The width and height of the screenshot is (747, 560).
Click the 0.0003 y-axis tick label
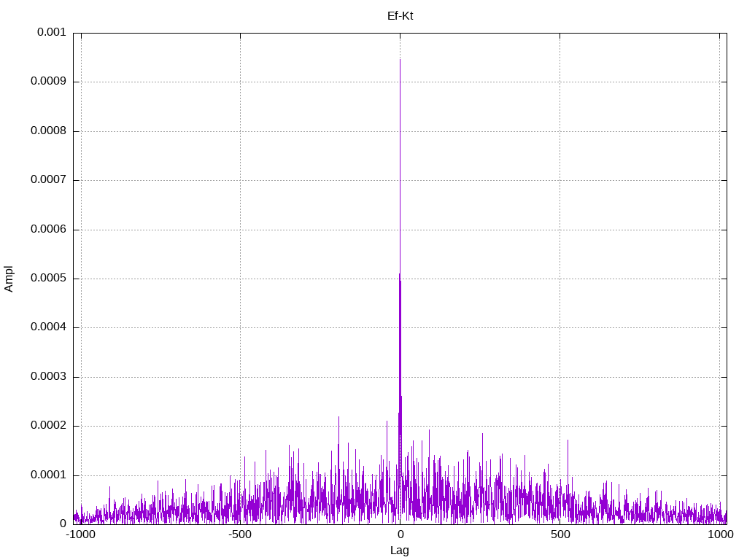click(48, 377)
